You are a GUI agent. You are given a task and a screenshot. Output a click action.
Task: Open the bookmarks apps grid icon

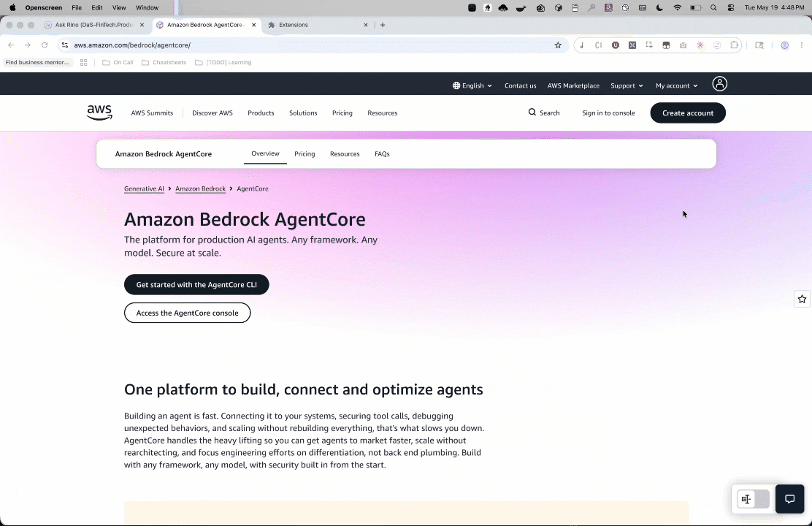click(83, 62)
